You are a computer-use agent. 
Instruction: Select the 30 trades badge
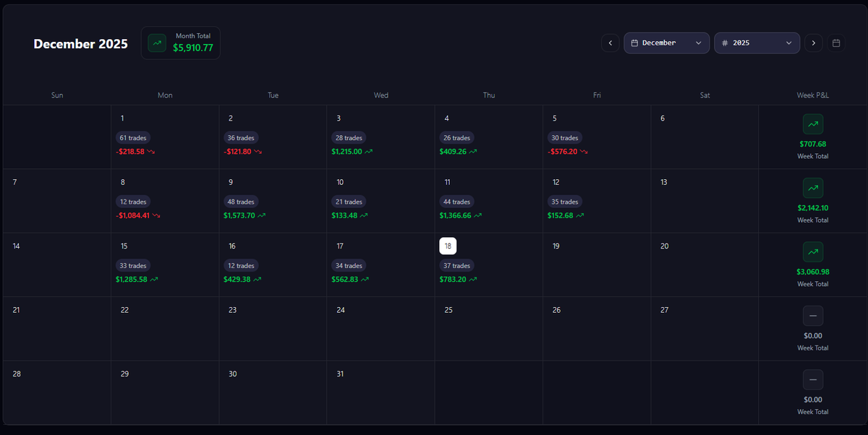(x=565, y=138)
